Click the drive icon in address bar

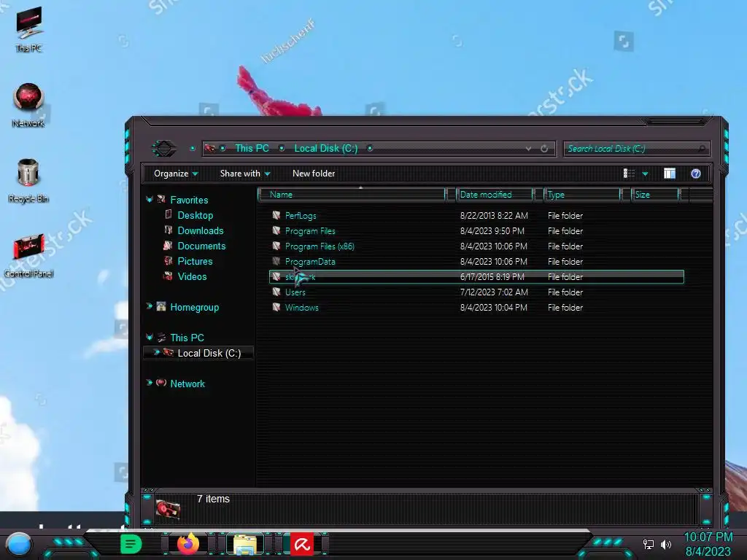[x=209, y=149]
